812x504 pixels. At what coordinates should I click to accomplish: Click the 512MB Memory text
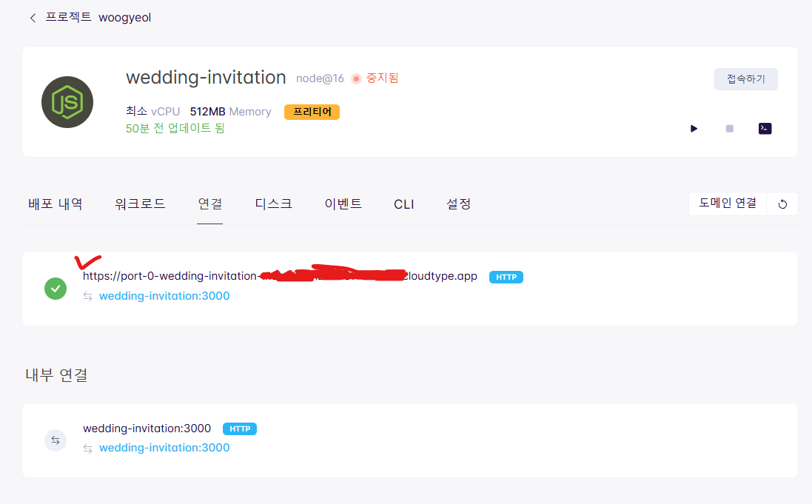coord(230,111)
